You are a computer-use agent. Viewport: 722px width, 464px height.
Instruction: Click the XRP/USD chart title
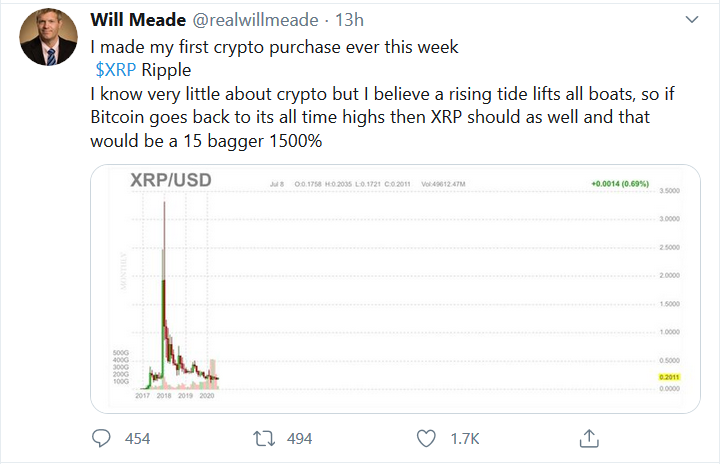point(171,180)
